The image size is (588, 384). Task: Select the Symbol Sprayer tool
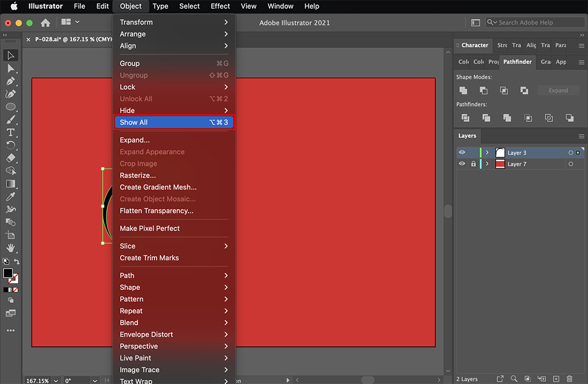[10, 209]
